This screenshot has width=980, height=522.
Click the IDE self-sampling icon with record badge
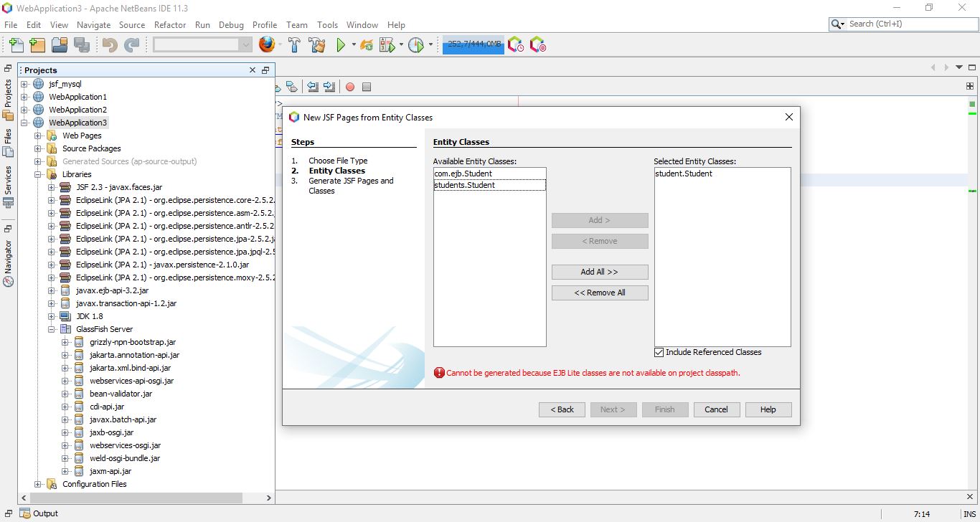point(537,45)
